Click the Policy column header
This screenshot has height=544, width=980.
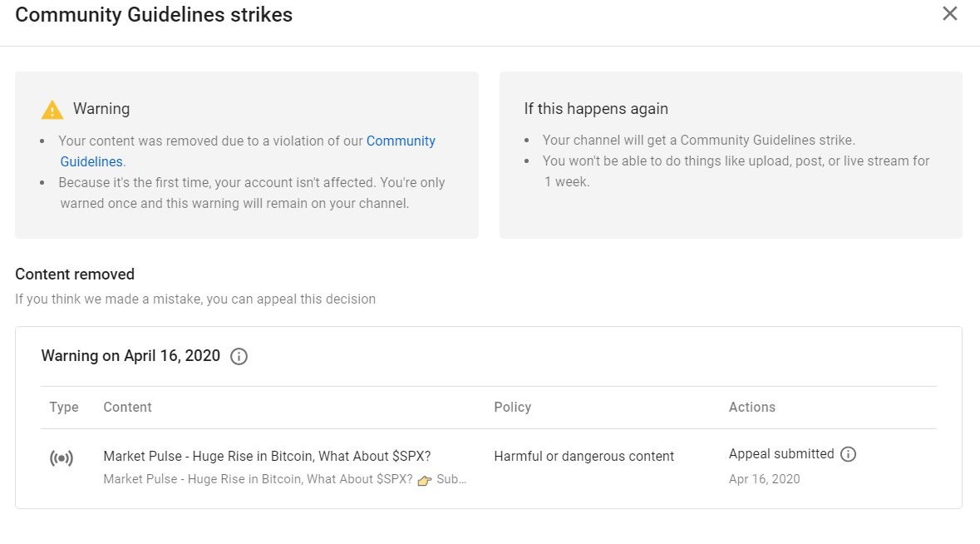point(513,407)
